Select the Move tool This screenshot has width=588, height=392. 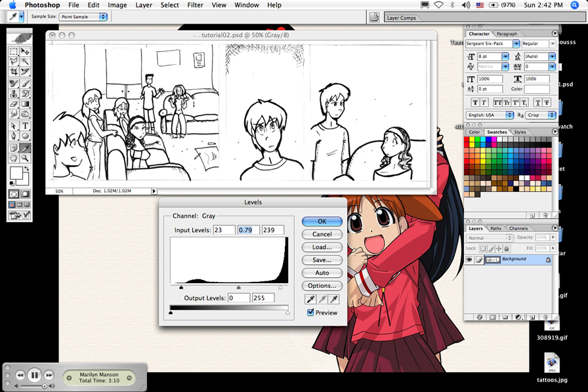click(25, 51)
